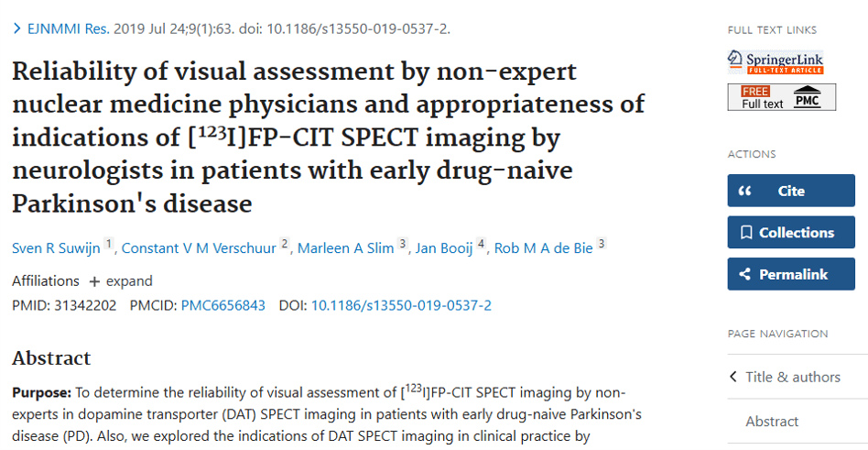This screenshot has height=450, width=868.
Task: Click the quotation mark Cite icon
Action: pos(744,191)
